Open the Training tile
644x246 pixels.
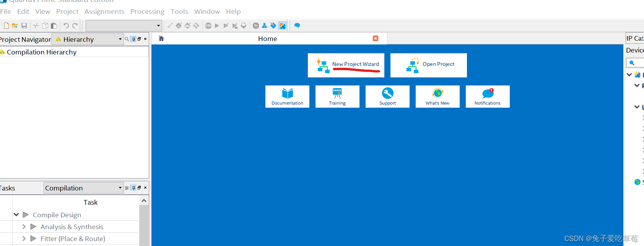click(337, 97)
